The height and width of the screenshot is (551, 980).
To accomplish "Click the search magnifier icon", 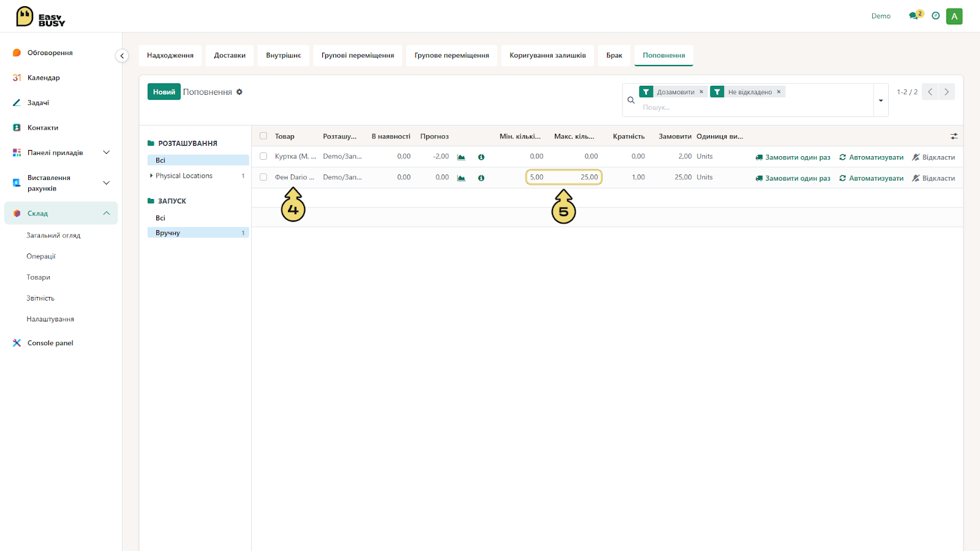I will [x=631, y=100].
